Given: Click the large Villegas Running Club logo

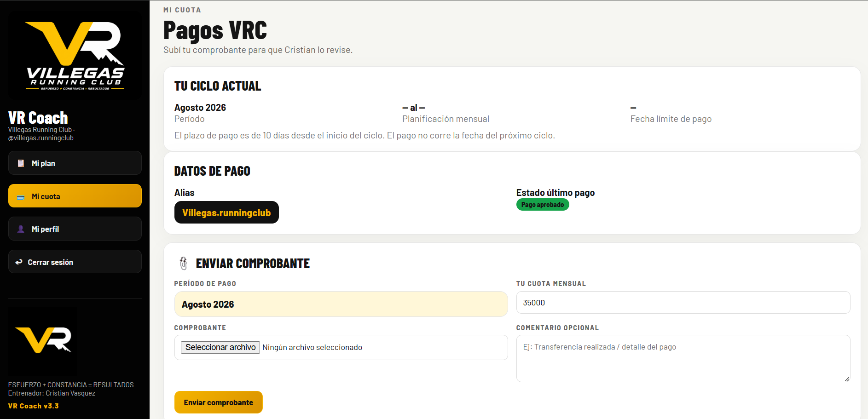Looking at the screenshot, I should click(75, 56).
